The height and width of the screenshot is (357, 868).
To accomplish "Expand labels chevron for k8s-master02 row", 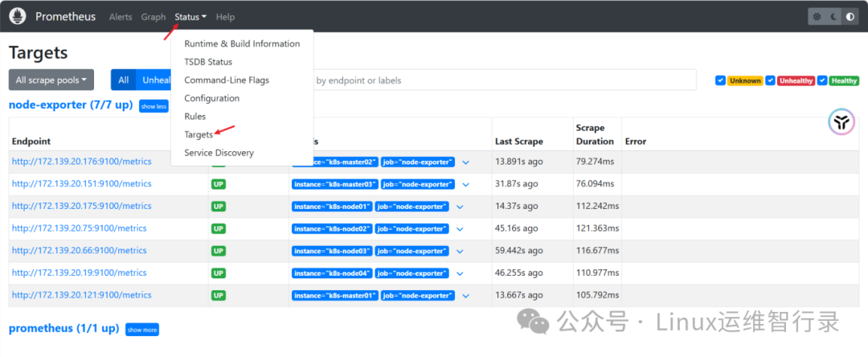I will pos(465,162).
